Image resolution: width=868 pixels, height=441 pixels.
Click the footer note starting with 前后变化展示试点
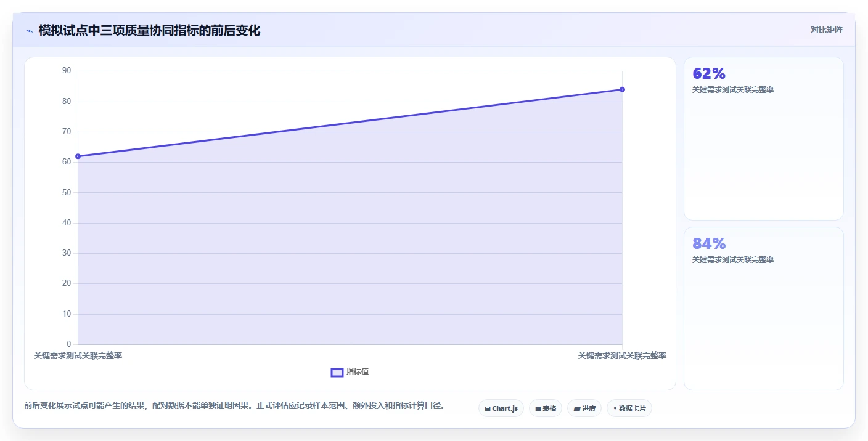point(234,406)
